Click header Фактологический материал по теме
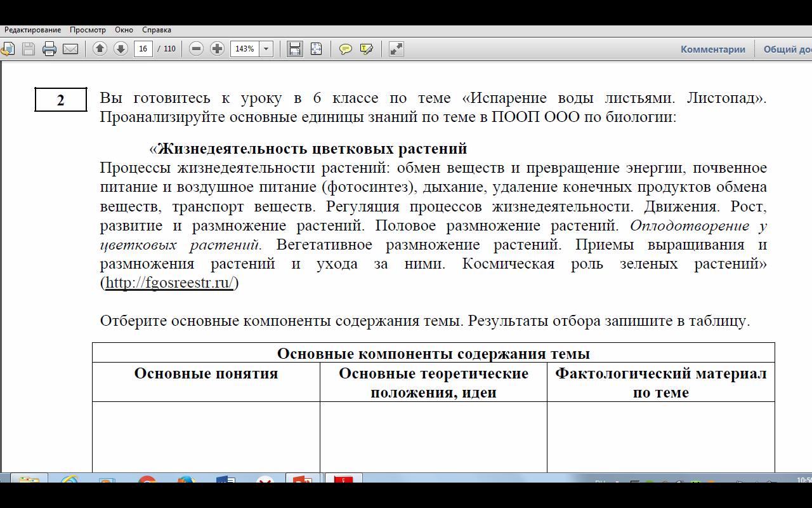 (661, 383)
